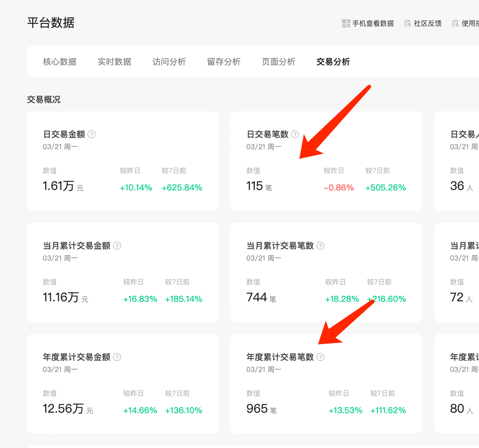The image size is (479, 448).
Task: Click the 年度累计交易笔数 card title
Action: click(x=280, y=357)
